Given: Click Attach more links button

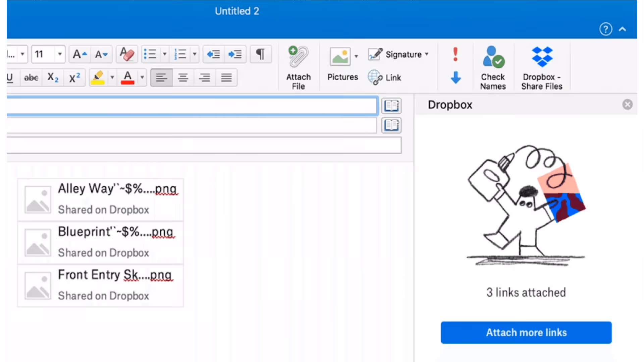Looking at the screenshot, I should pyautogui.click(x=526, y=333).
